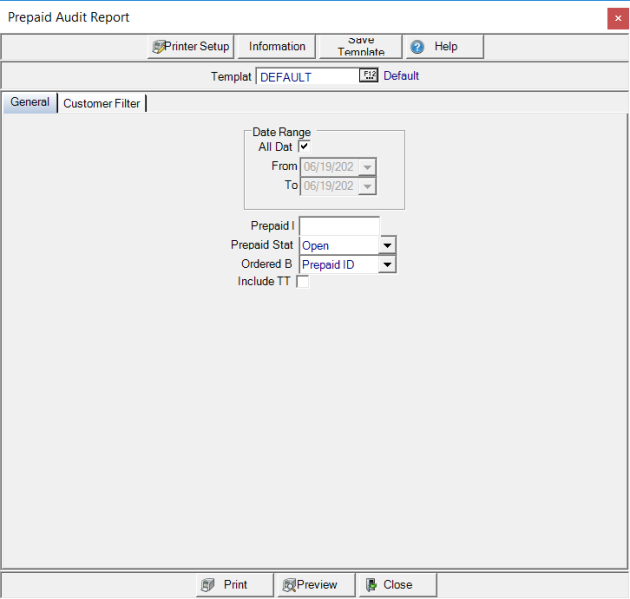Click the blue question mark Help icon
The image size is (630, 599).
click(417, 47)
